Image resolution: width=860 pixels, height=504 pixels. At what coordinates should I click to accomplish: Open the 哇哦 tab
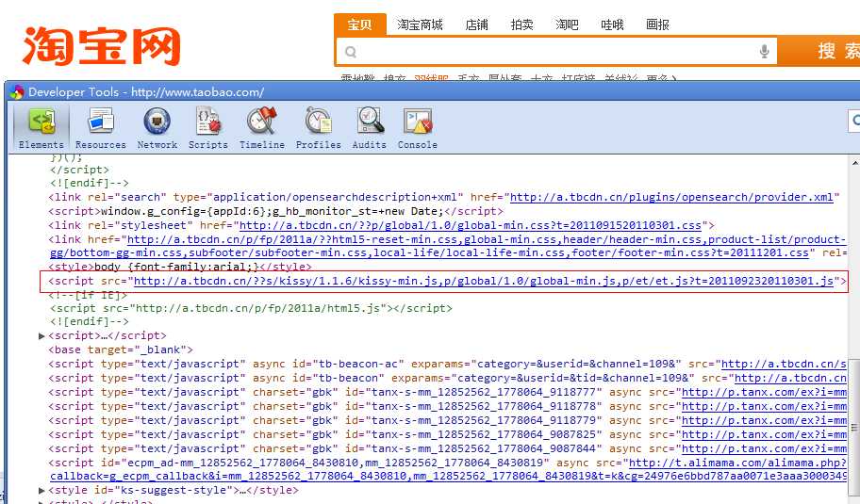click(x=612, y=24)
